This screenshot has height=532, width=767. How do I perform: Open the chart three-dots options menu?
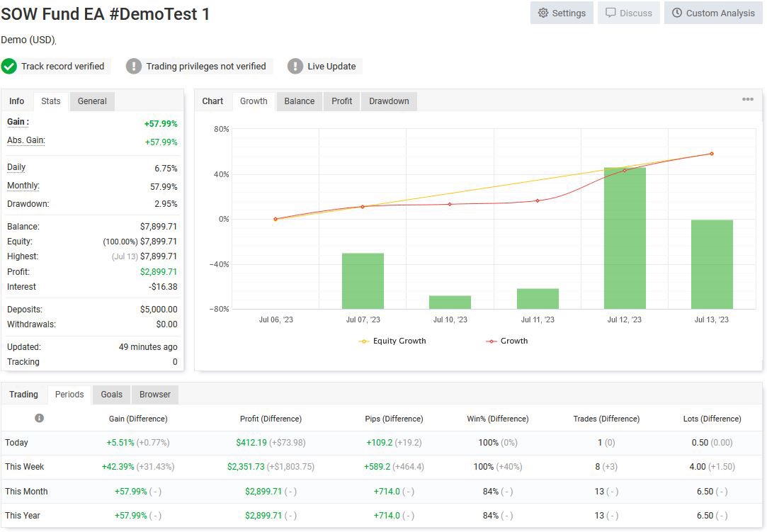[x=747, y=99]
